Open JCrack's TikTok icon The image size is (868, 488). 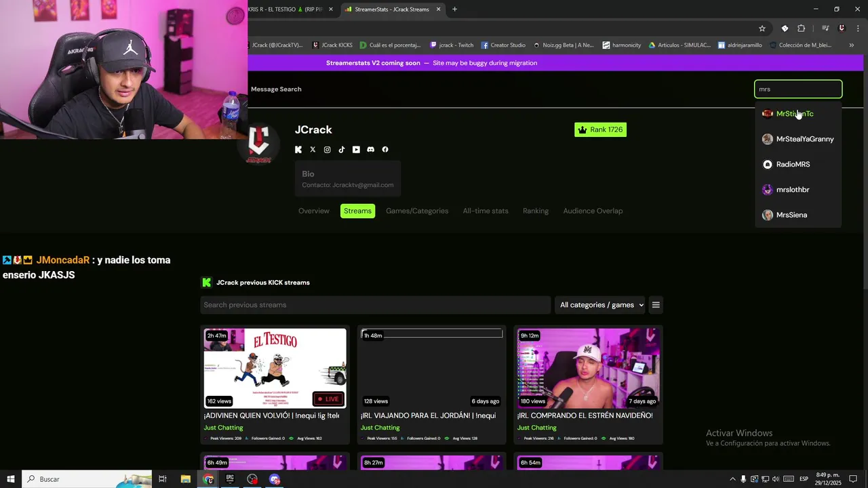click(342, 150)
